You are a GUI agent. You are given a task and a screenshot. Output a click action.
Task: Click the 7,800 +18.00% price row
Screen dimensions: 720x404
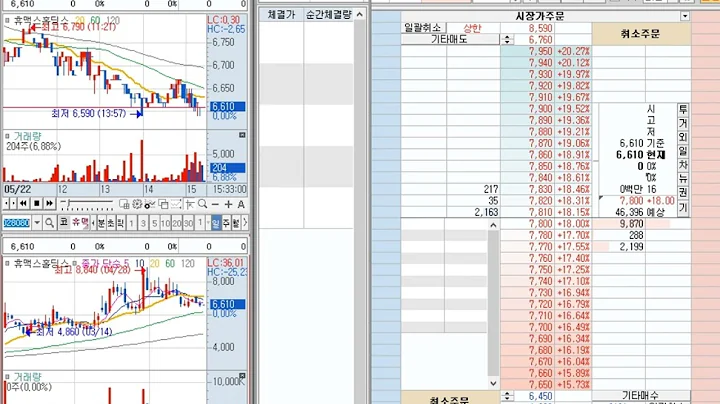(x=546, y=224)
